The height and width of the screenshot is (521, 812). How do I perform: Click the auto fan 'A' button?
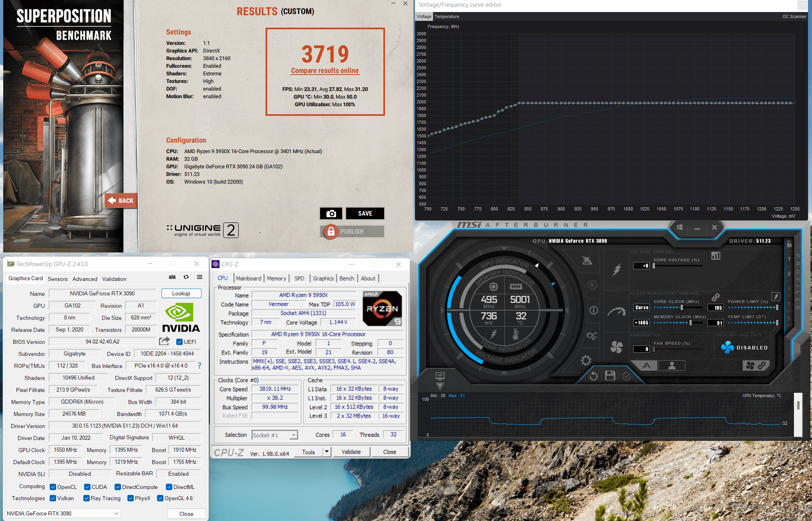[x=647, y=365]
